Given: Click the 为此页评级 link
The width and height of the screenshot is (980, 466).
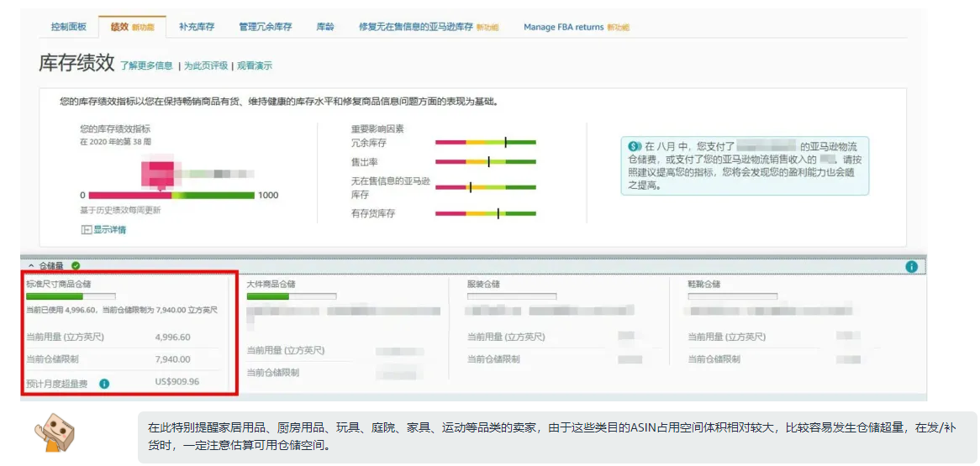Looking at the screenshot, I should pos(206,65).
